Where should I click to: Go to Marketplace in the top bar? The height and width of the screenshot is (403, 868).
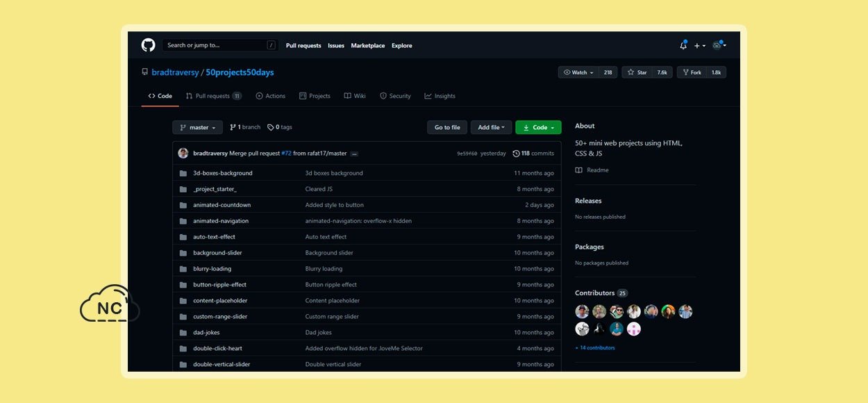pos(368,46)
